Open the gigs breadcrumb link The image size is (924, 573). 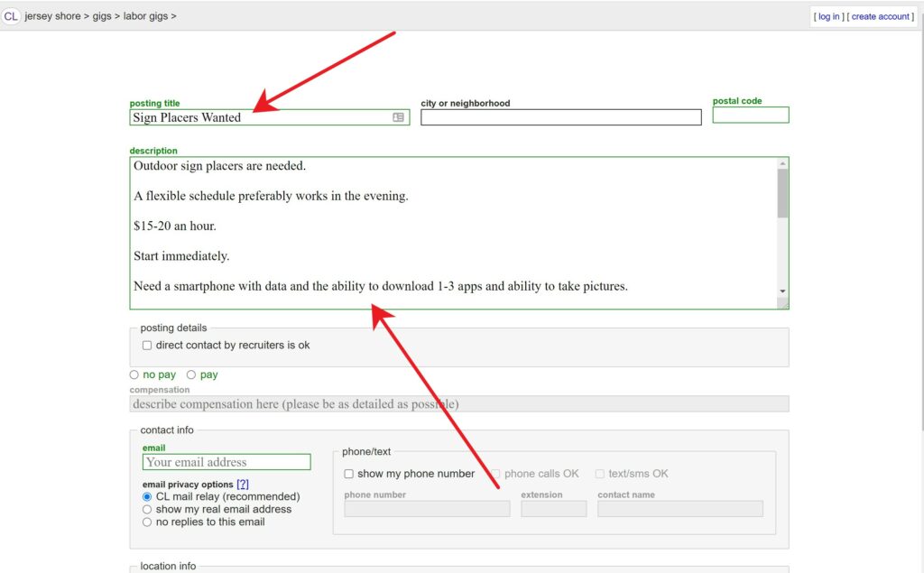coord(102,16)
